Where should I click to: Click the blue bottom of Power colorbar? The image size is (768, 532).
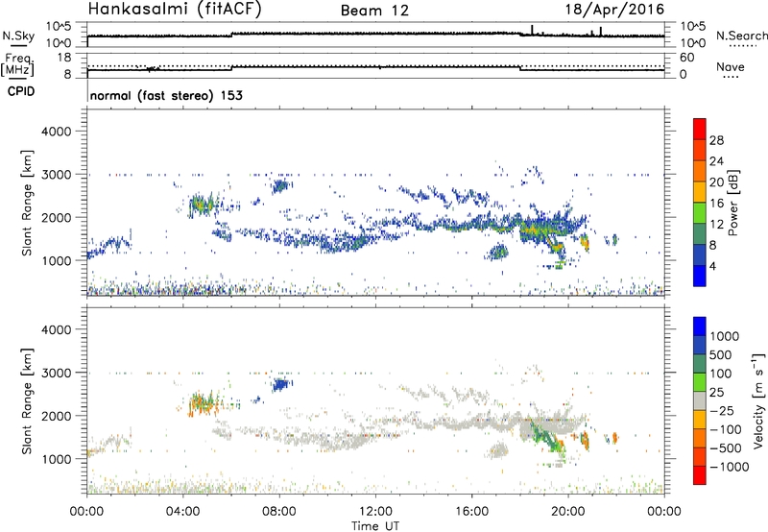pyautogui.click(x=700, y=276)
